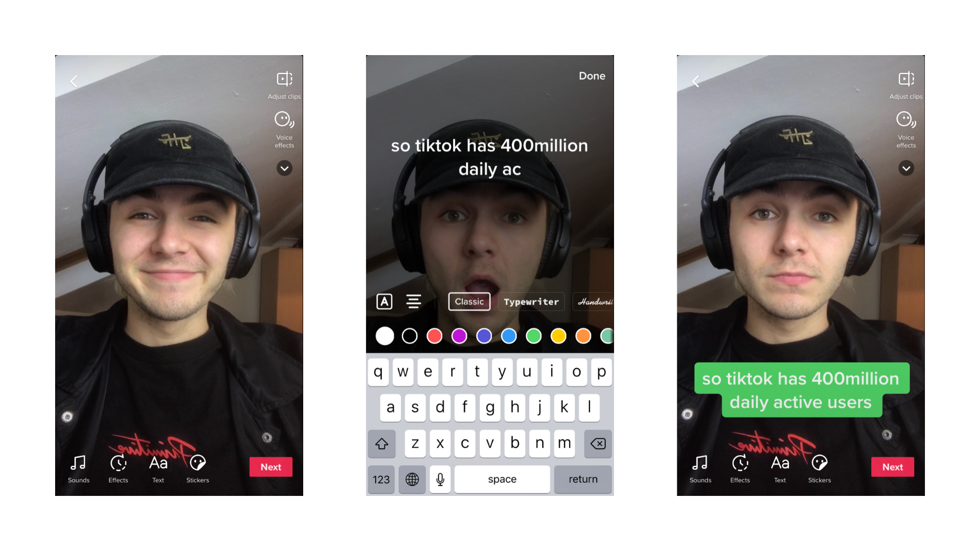Screen dimensions: 980x551
Task: Toggle the text background color icon
Action: [384, 302]
